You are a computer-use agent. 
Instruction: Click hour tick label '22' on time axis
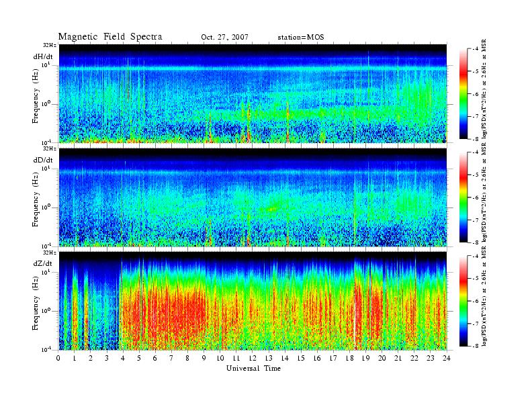414,358
